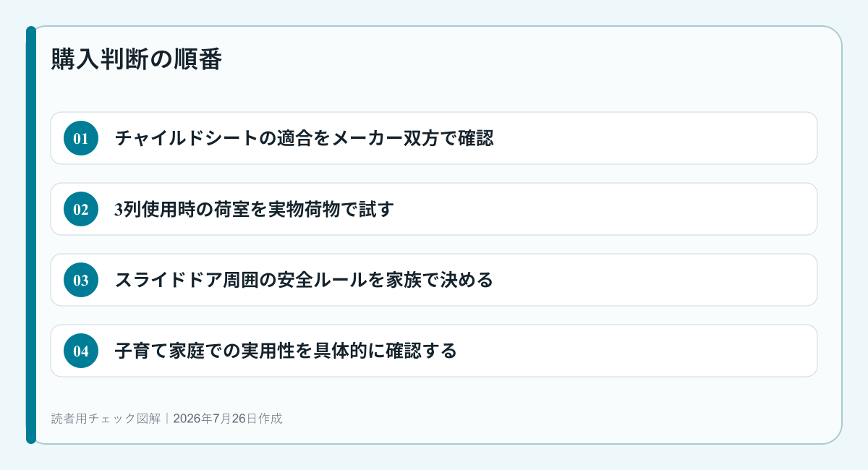Select the 02 step badge
This screenshot has height=470, width=868.
point(81,209)
